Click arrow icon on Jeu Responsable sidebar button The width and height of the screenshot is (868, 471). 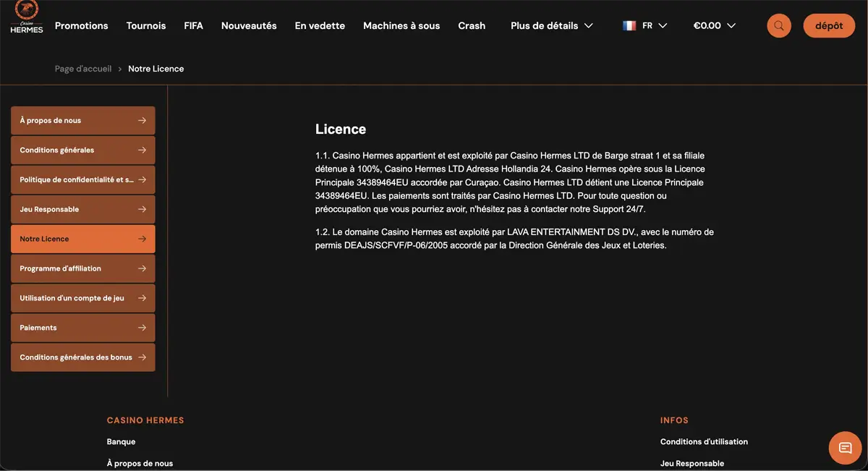pos(142,209)
